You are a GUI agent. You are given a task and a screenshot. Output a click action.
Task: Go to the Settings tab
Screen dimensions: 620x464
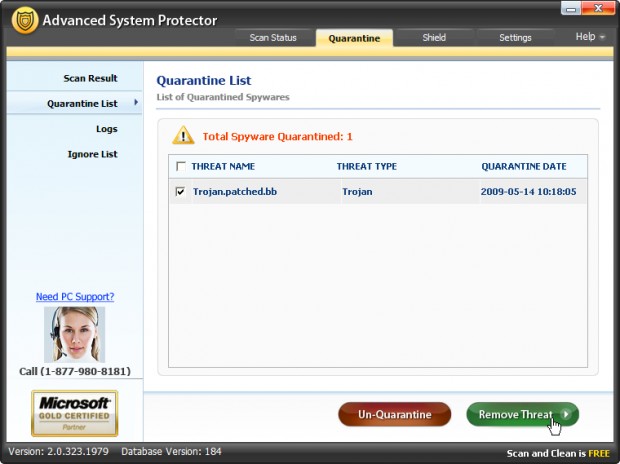tap(515, 38)
